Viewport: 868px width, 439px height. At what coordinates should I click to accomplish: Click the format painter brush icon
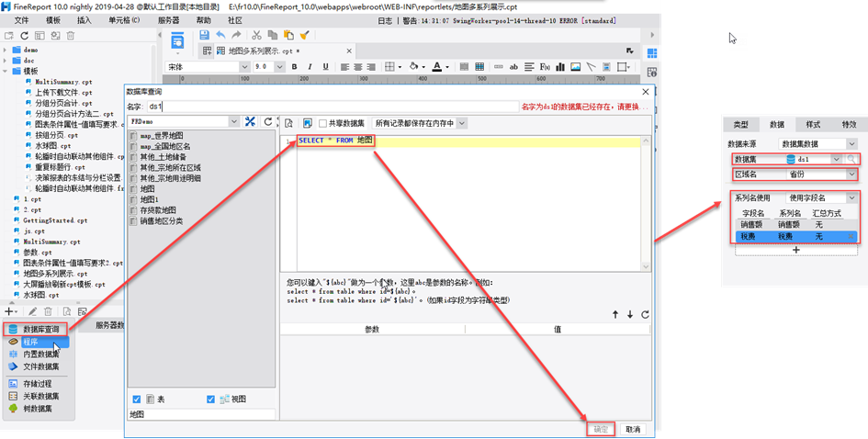(304, 35)
